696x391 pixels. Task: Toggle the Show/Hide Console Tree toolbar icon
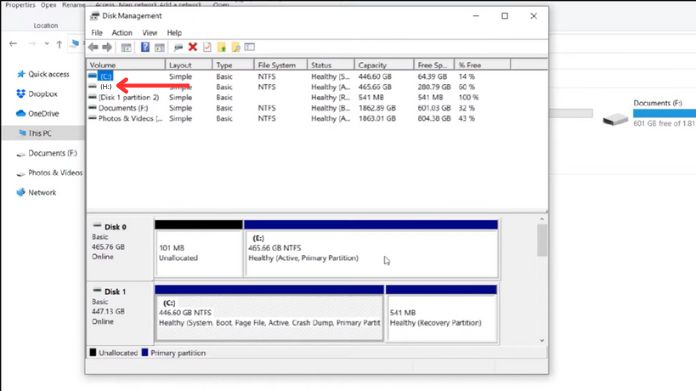point(126,47)
